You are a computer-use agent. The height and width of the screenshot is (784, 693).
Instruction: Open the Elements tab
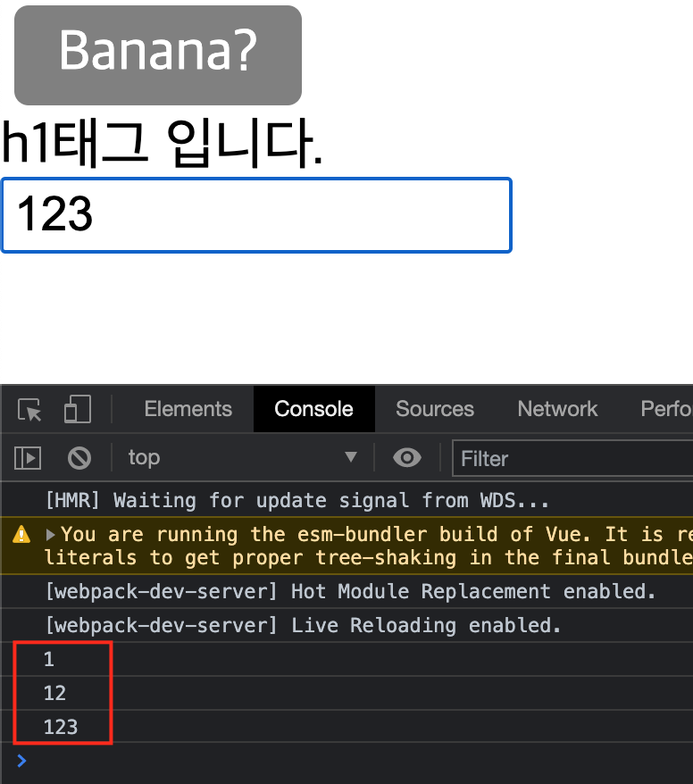click(188, 409)
